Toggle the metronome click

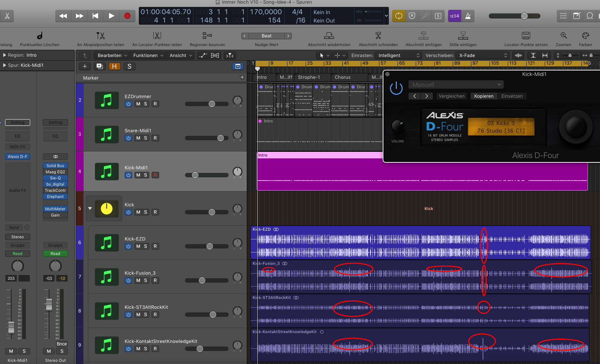coord(468,16)
